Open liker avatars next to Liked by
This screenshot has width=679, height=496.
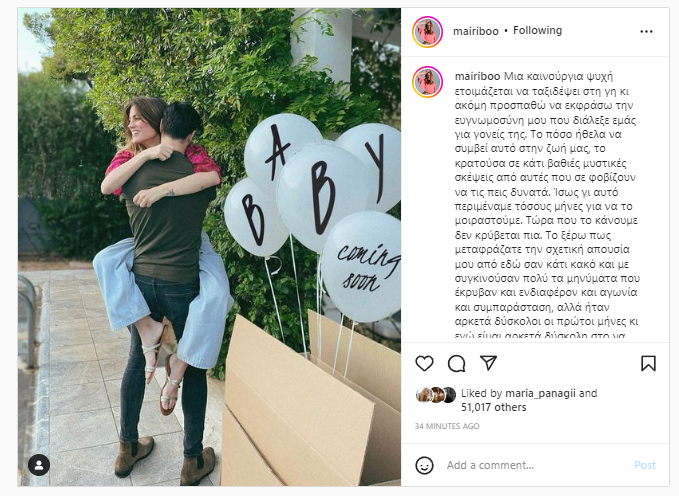click(436, 395)
